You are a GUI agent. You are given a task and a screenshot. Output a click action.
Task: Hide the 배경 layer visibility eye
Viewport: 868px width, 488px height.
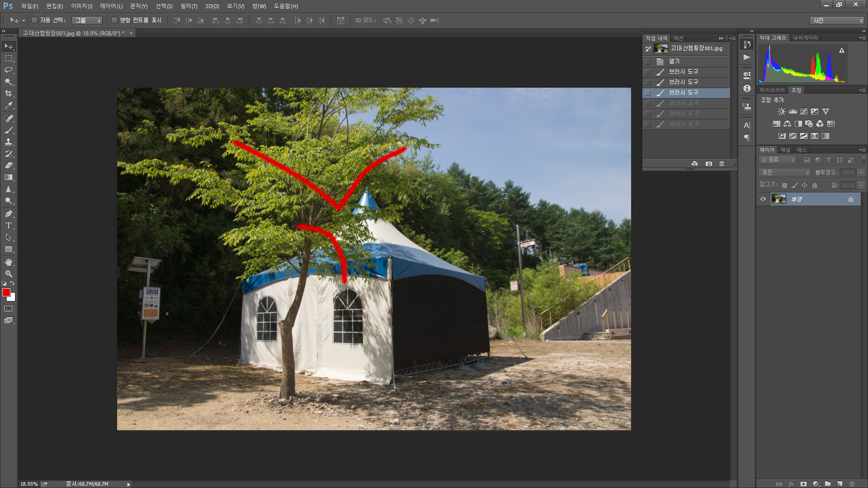pos(763,199)
